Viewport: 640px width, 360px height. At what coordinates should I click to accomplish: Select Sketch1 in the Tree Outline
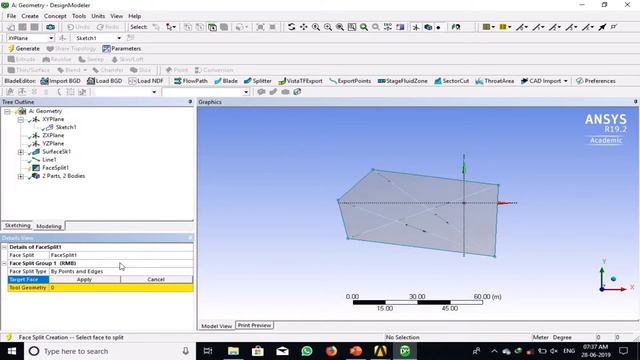tap(66, 127)
